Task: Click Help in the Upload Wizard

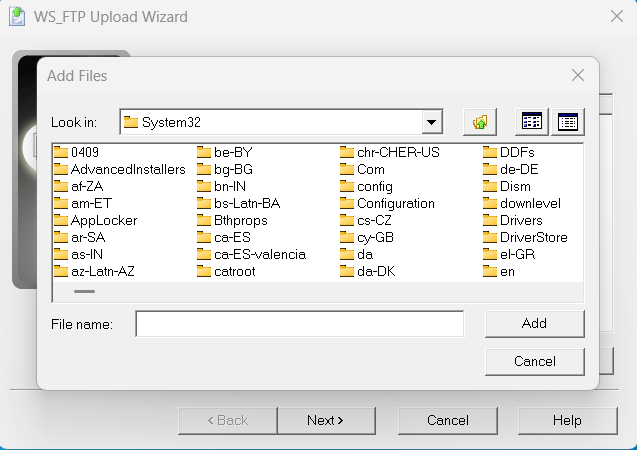Action: pos(568,420)
